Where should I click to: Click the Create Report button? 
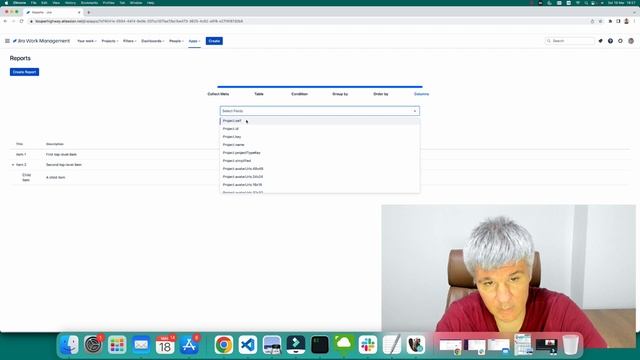(24, 72)
